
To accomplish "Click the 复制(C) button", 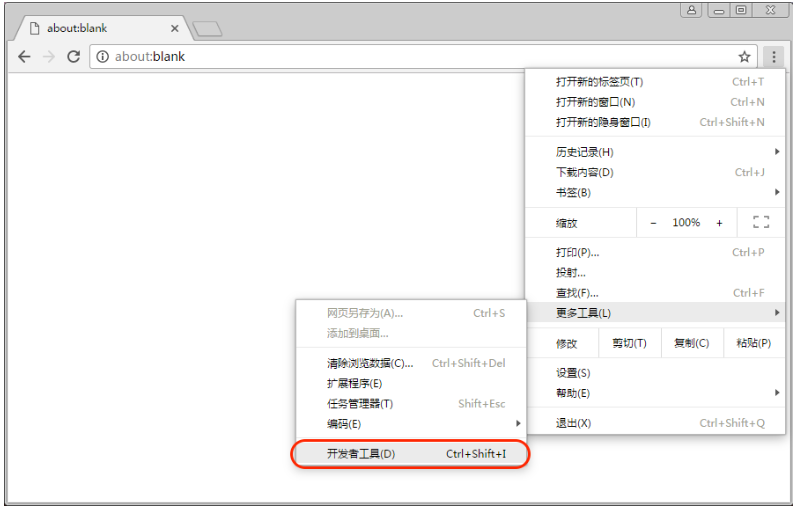I will [691, 343].
